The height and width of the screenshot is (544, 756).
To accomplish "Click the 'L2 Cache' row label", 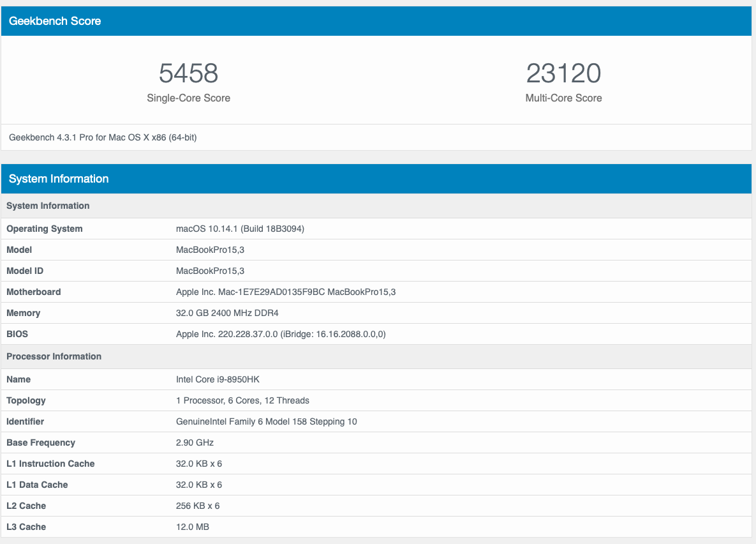I will point(26,506).
